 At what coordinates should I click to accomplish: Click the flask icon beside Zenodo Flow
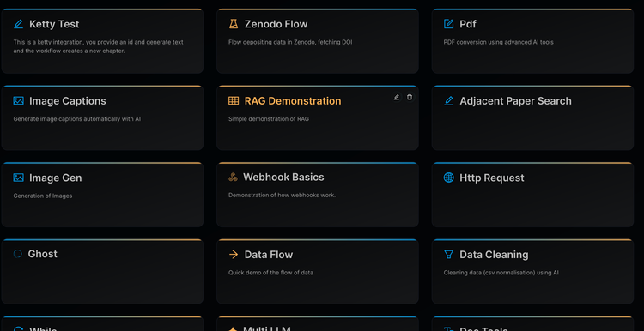pyautogui.click(x=234, y=24)
